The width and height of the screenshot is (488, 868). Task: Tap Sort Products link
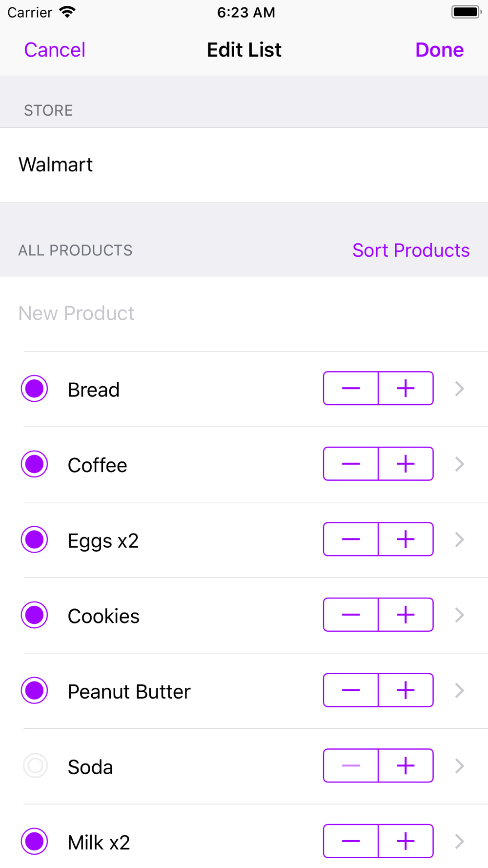pos(411,250)
